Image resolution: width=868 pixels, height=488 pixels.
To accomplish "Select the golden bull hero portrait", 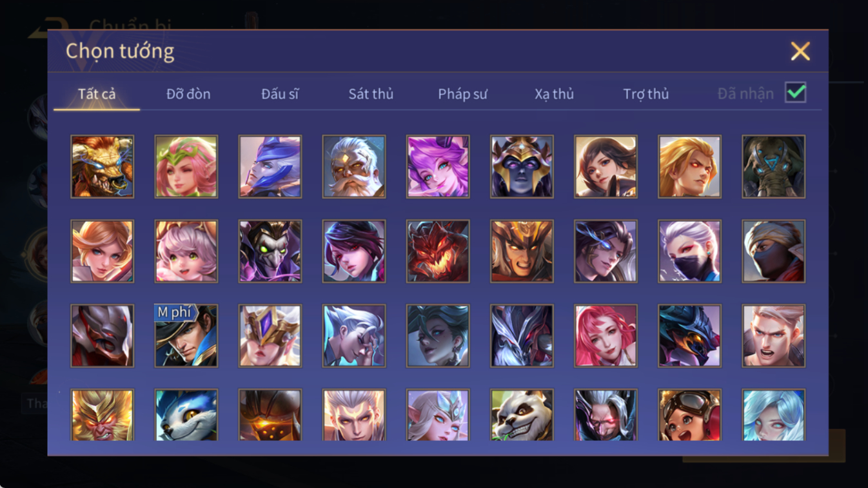I will (x=103, y=166).
